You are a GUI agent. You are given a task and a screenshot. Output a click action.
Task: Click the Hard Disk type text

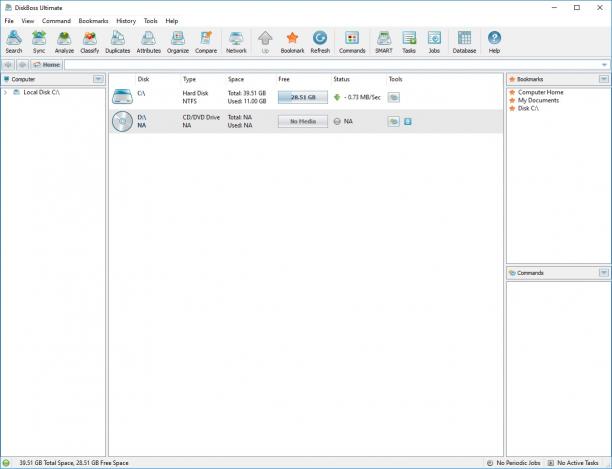195,93
